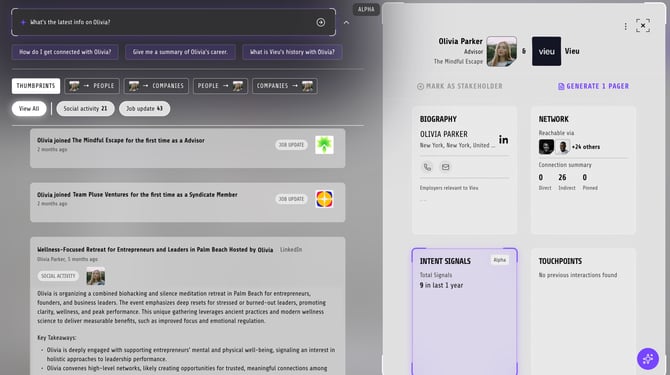
Task: Switch to the Olivia → COMPANIES tab
Action: (x=156, y=86)
